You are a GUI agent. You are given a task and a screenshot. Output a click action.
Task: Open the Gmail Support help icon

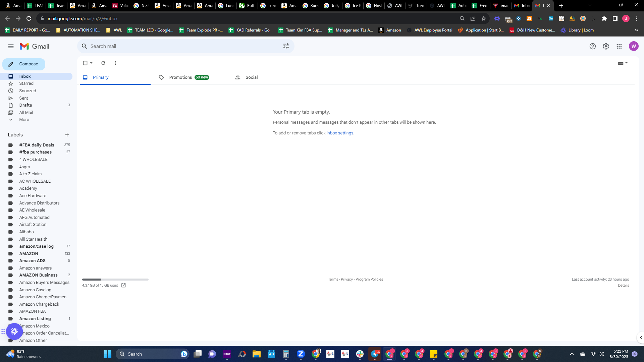pyautogui.click(x=593, y=46)
